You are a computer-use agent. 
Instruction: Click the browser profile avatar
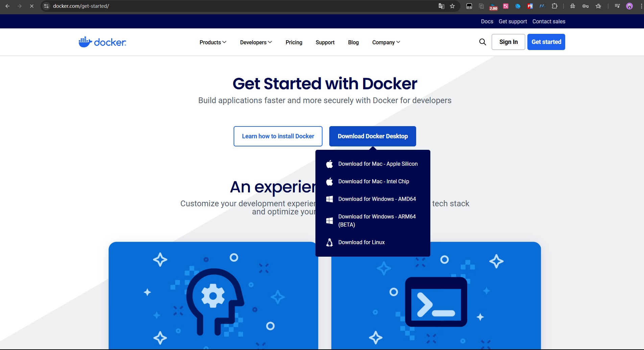pyautogui.click(x=629, y=6)
